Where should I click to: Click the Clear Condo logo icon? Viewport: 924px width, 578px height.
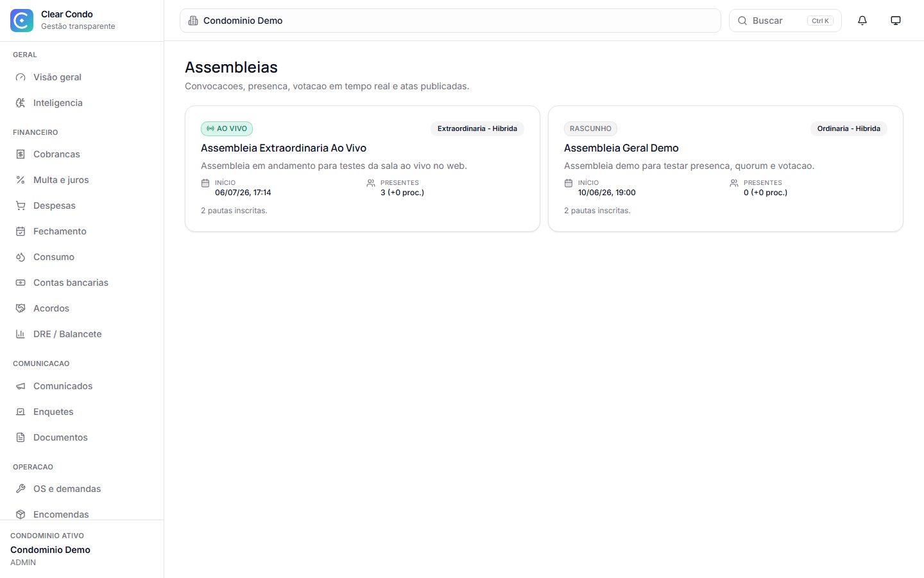(x=22, y=21)
